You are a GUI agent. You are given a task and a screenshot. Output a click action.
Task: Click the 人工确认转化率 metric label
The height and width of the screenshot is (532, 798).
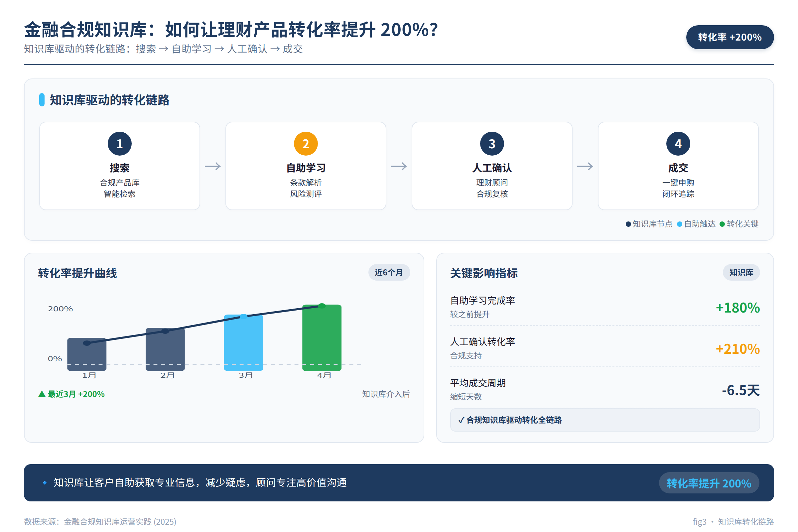click(x=482, y=342)
